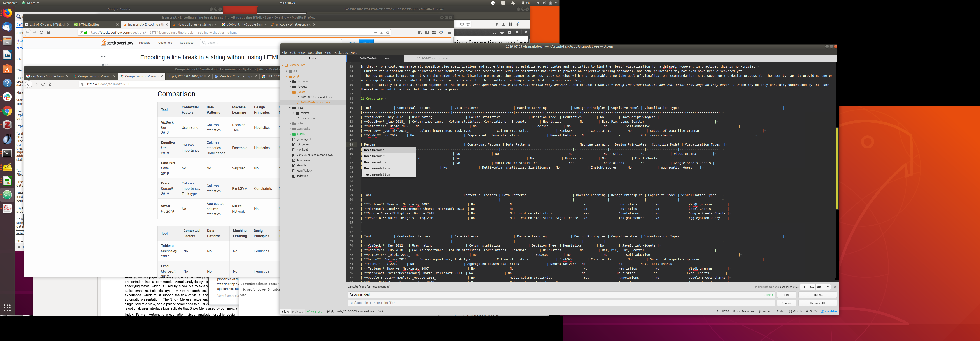Click the Push 1 status item
Screen dimensions: 980x341
779,311
